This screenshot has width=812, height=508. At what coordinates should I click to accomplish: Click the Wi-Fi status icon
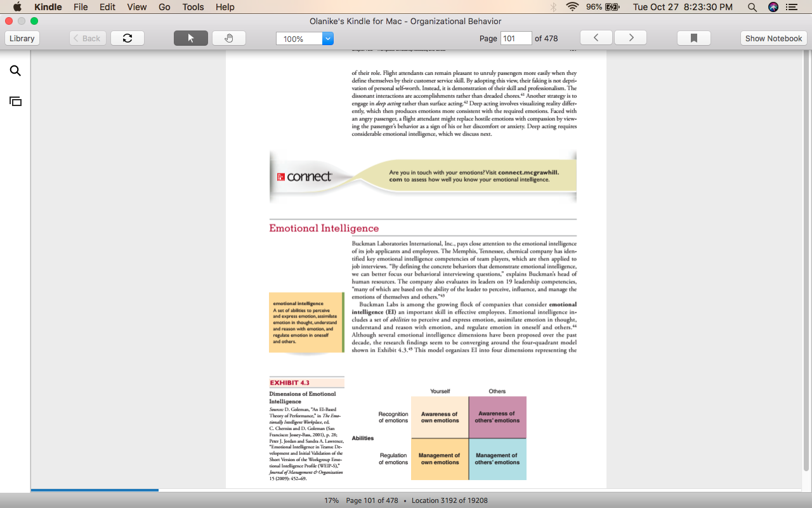pyautogui.click(x=573, y=7)
